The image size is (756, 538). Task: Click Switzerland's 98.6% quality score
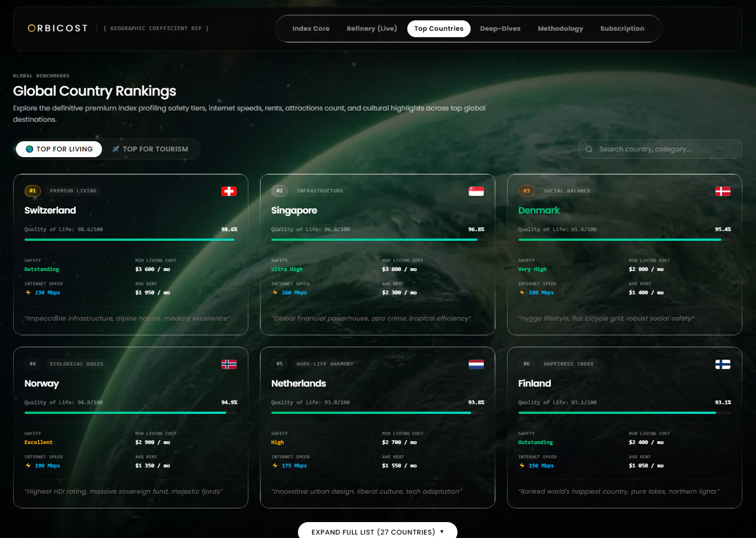(x=229, y=229)
